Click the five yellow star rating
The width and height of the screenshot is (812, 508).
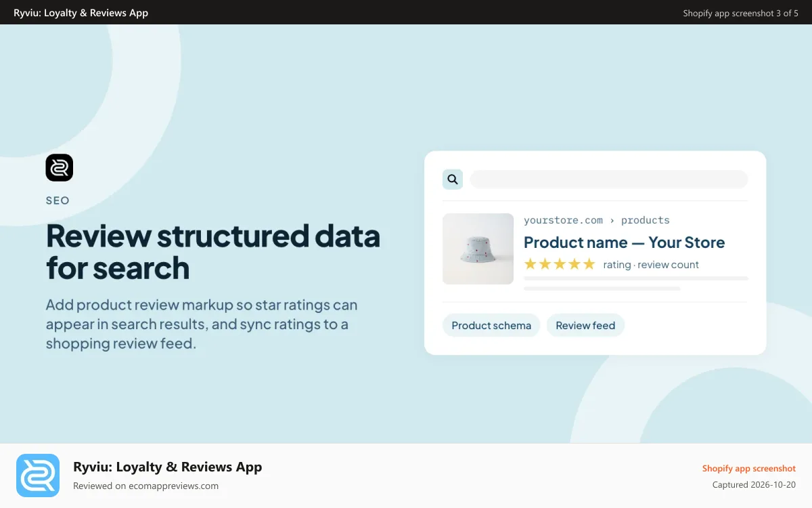(560, 264)
